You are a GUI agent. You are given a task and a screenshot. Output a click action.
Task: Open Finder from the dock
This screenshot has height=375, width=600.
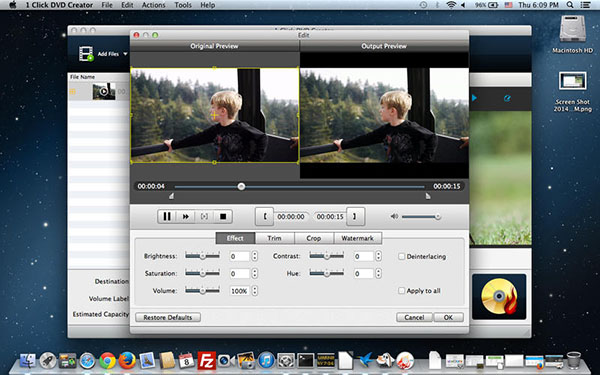tap(28, 360)
